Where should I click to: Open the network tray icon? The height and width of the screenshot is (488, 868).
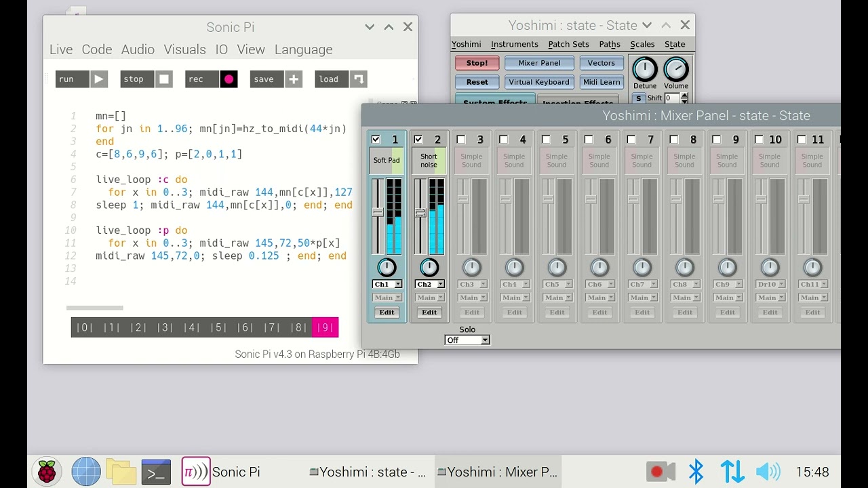coord(732,472)
